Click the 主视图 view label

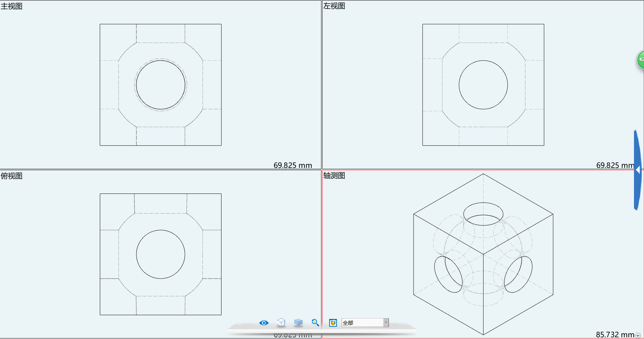point(11,6)
